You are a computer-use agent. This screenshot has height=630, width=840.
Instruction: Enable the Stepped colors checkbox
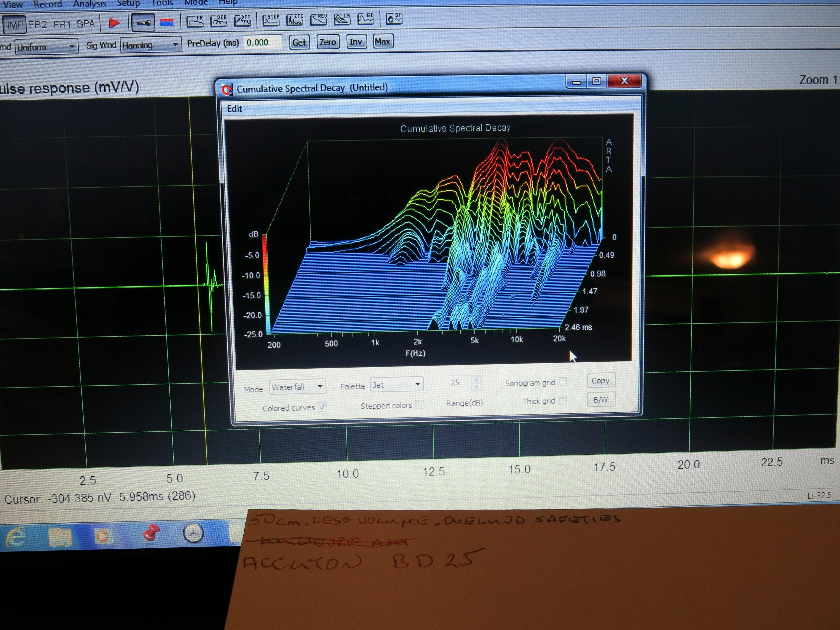point(419,404)
